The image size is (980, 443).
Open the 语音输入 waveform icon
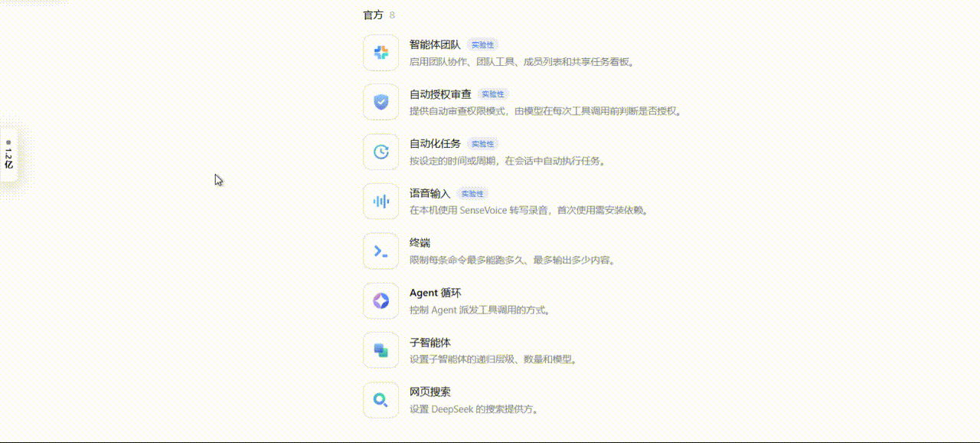click(381, 202)
